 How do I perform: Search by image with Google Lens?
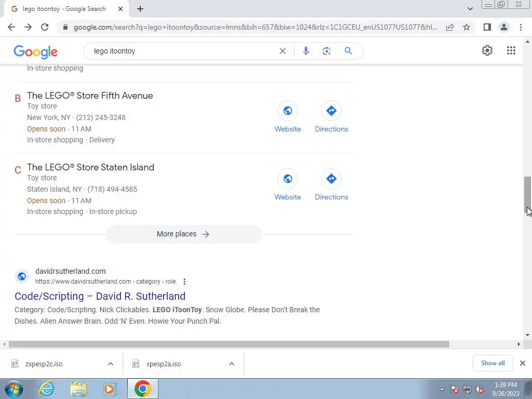click(x=326, y=51)
